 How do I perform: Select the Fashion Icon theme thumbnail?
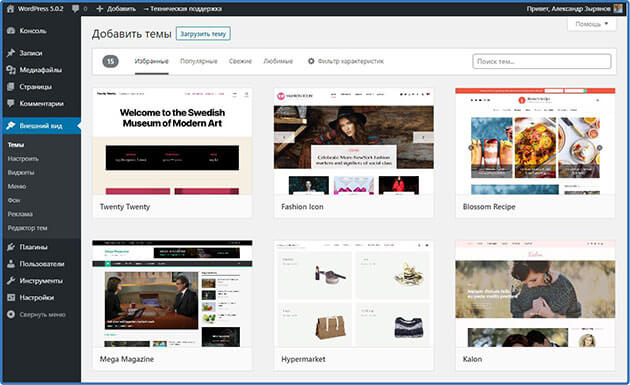[x=354, y=141]
